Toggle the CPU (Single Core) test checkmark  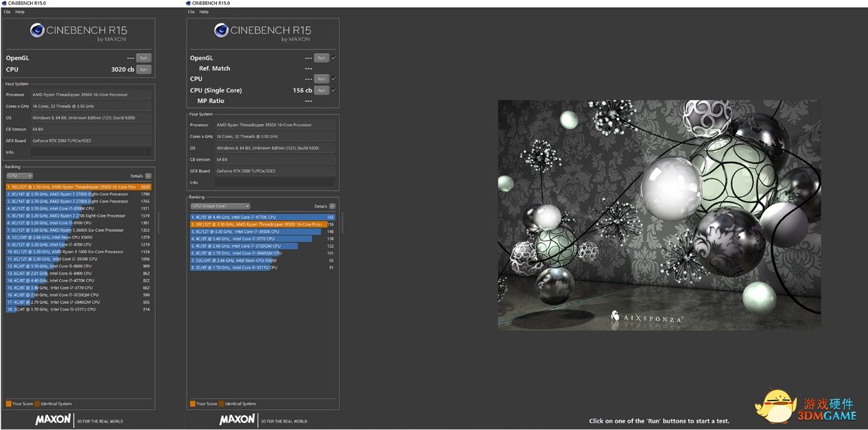(333, 90)
